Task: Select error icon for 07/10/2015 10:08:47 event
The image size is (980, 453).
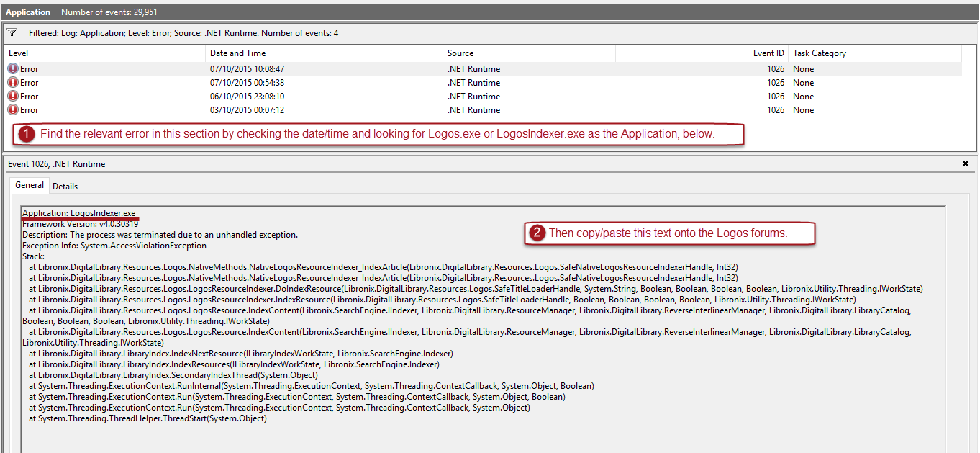Action: (13, 69)
